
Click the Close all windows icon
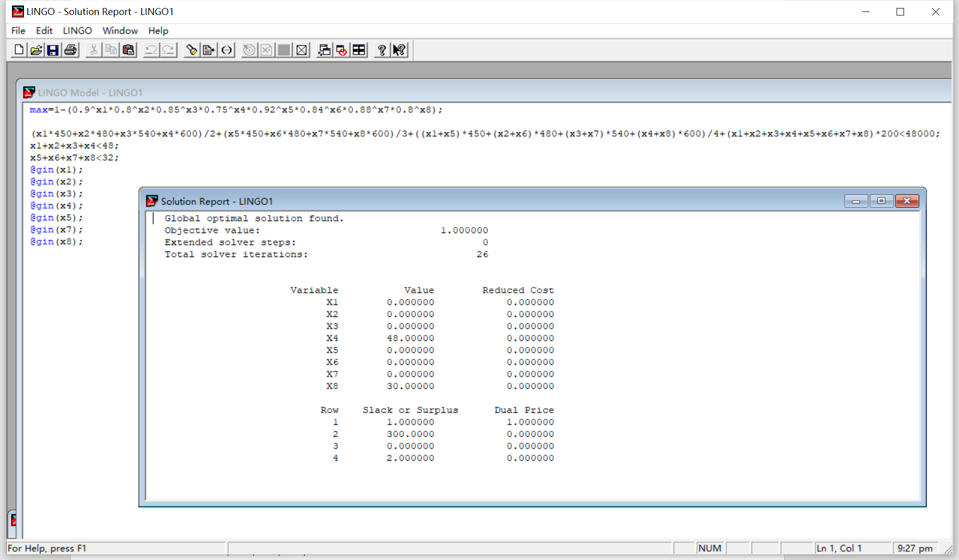point(342,50)
